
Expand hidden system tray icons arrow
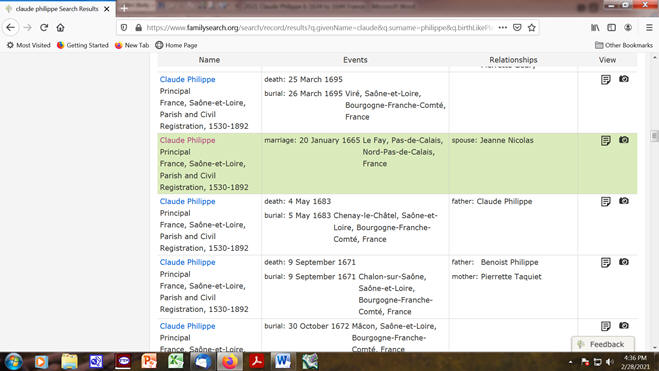(x=570, y=362)
